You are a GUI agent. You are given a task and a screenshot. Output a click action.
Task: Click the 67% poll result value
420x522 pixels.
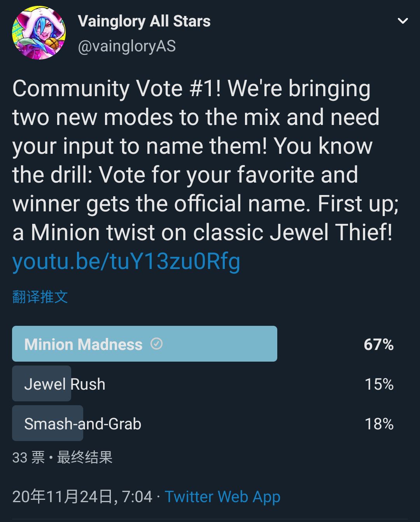pyautogui.click(x=378, y=344)
